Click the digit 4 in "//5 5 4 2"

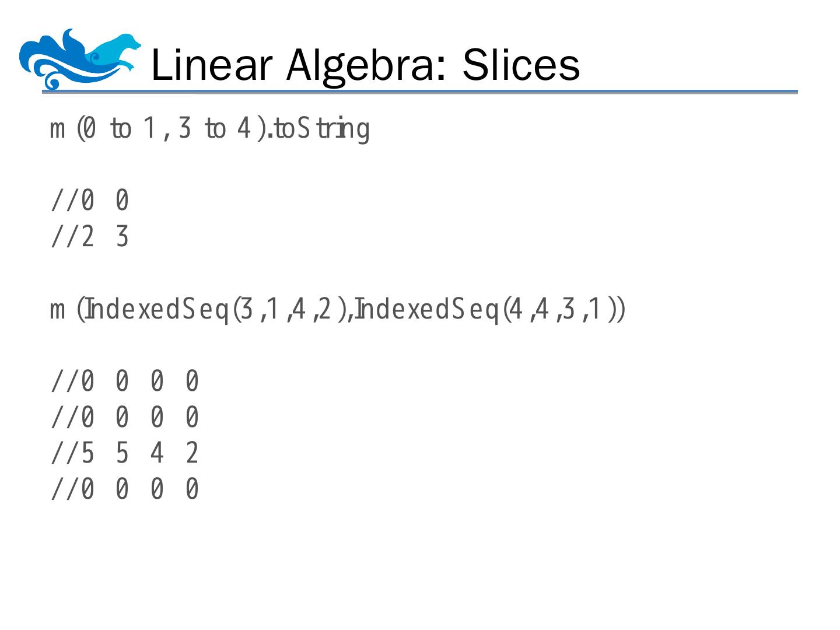coord(157,453)
